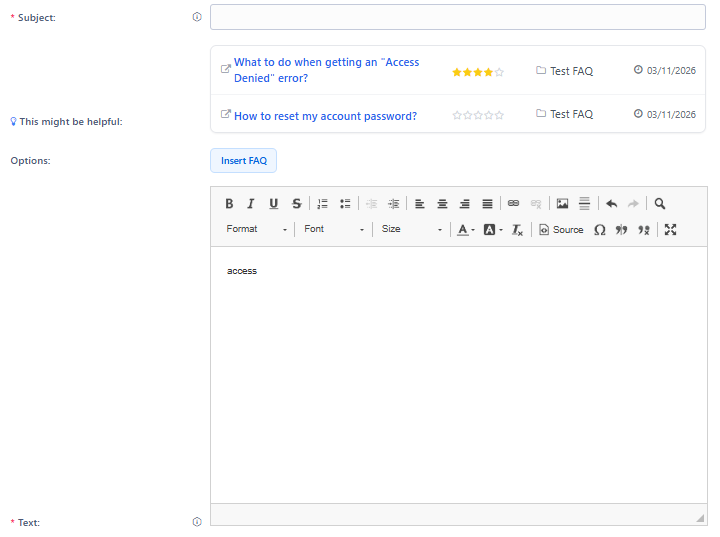
Task: Click Test FAQ category in the password reset row
Action: point(564,114)
